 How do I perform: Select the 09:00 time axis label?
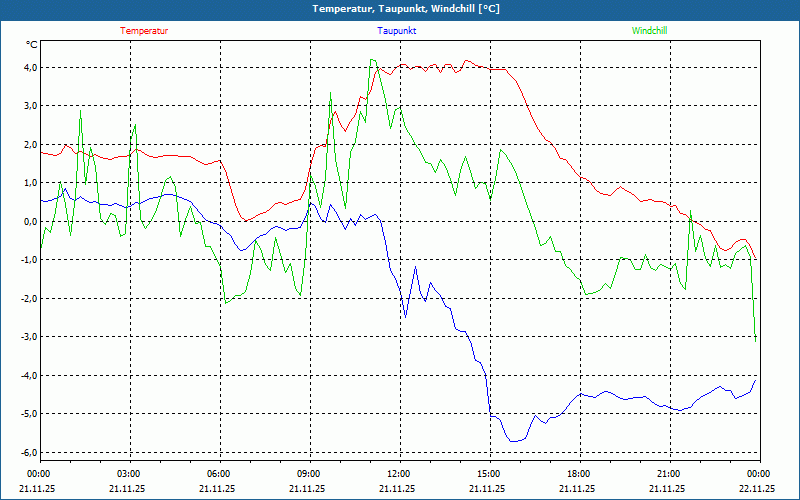tap(308, 474)
